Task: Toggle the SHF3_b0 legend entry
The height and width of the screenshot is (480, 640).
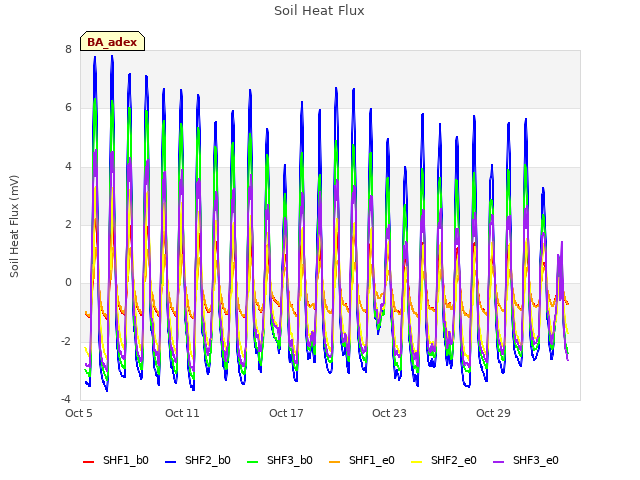Action: 280,460
